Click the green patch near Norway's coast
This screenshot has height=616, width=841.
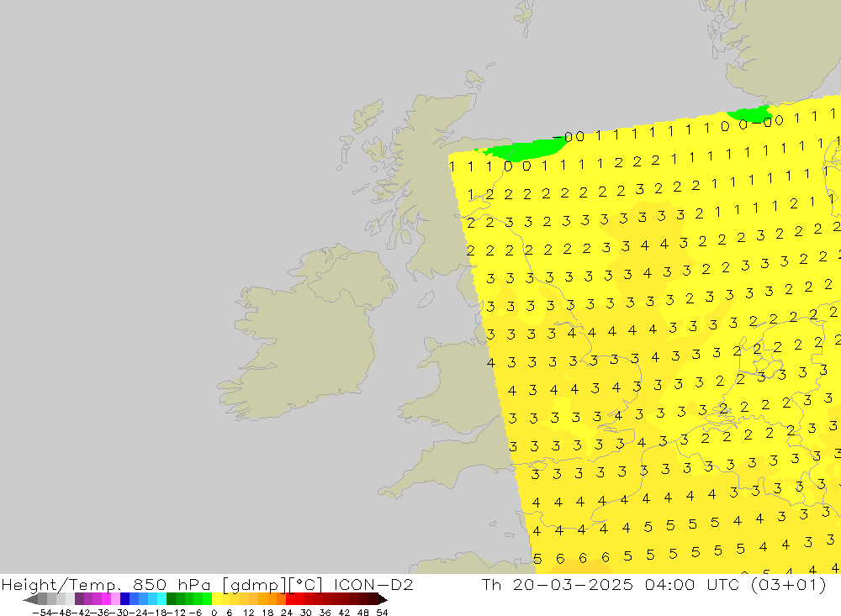750,113
